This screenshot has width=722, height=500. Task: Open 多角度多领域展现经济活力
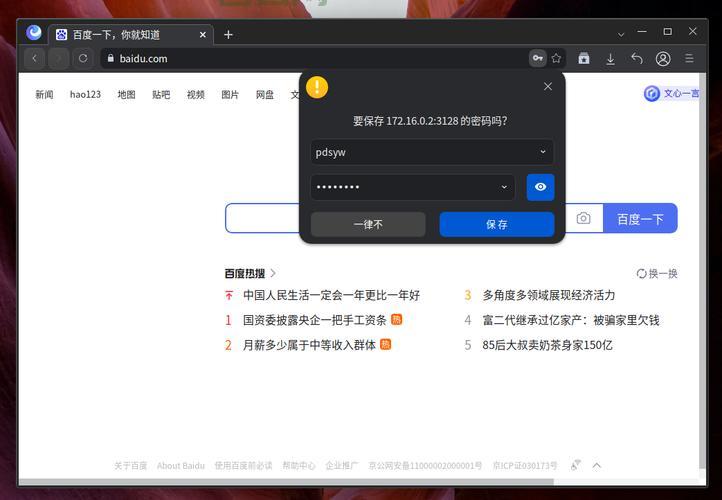click(x=548, y=295)
